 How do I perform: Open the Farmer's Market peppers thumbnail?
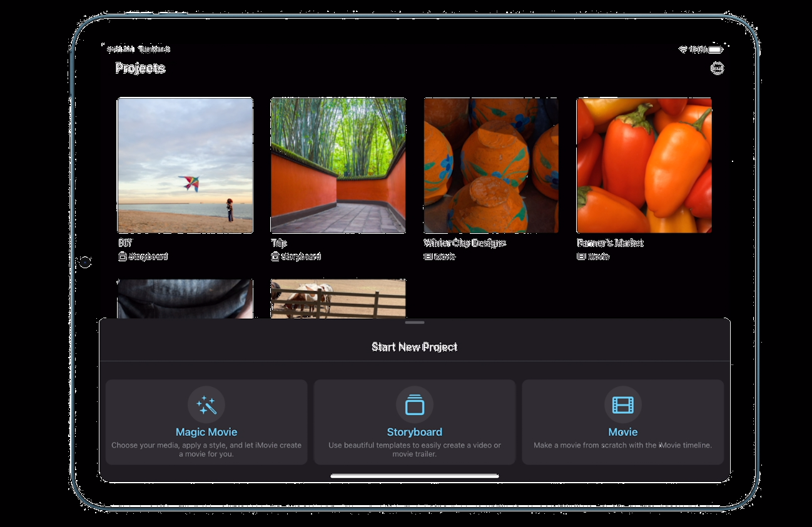644,166
